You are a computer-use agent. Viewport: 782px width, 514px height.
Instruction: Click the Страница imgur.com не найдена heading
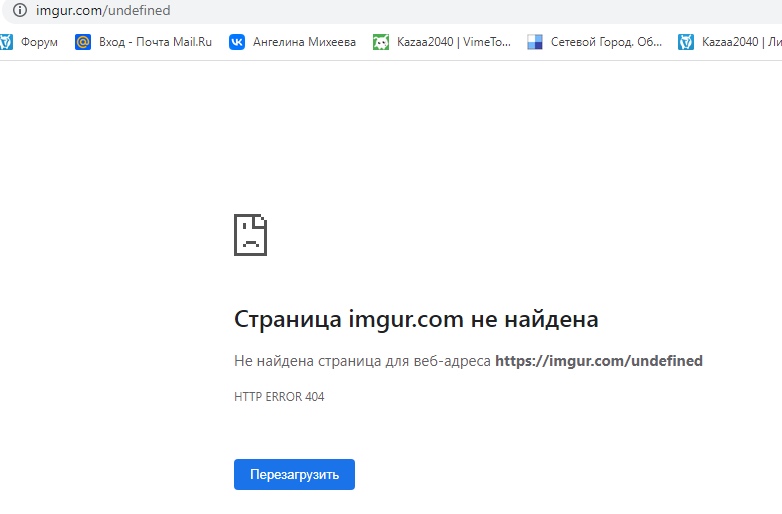(416, 320)
